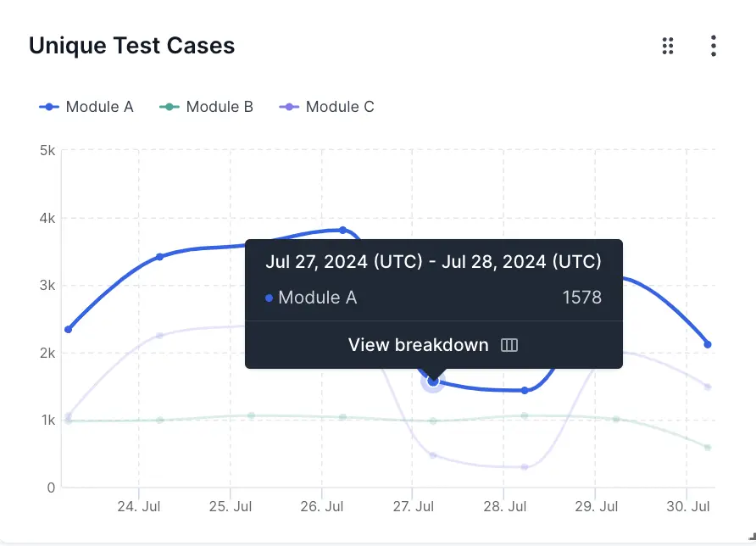Screen dimensions: 756x546
Task: Select Module A peak point near 26 Jul
Action: (x=342, y=230)
